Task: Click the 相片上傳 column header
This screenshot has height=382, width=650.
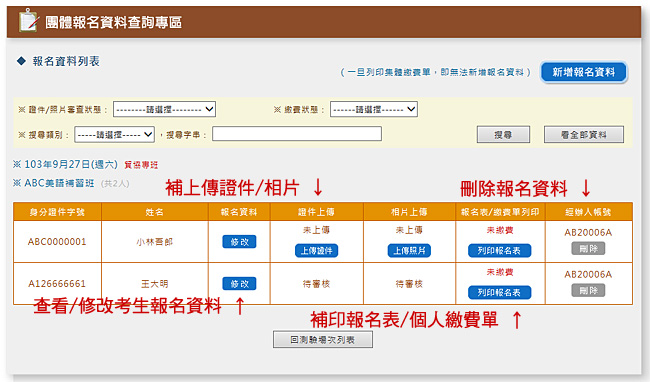Action: (x=409, y=212)
